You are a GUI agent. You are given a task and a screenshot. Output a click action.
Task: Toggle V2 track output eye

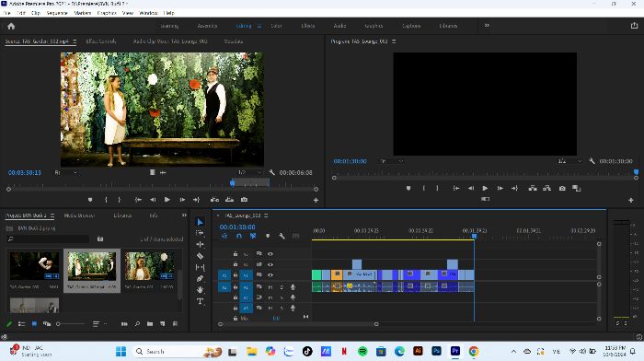click(270, 264)
